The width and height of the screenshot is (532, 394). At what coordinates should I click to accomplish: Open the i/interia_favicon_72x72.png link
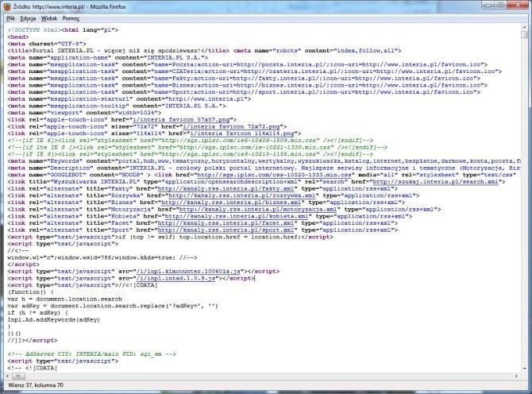[x=232, y=126]
